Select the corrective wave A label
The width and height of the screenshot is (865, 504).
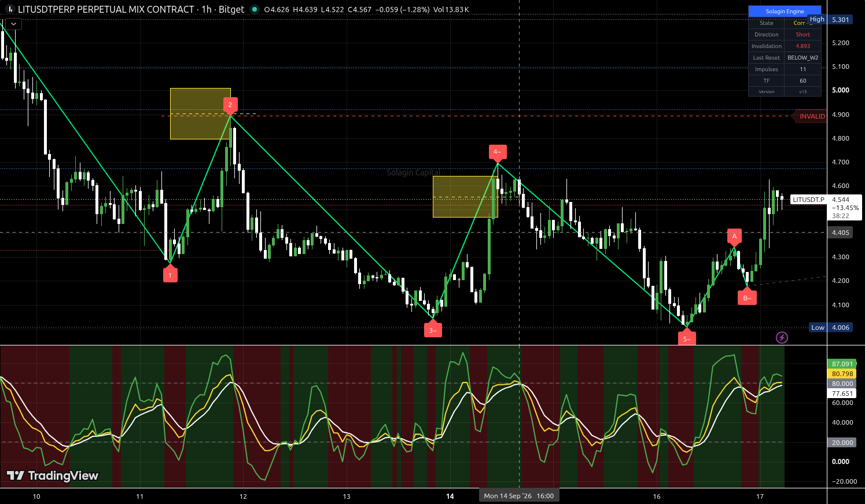coord(734,236)
